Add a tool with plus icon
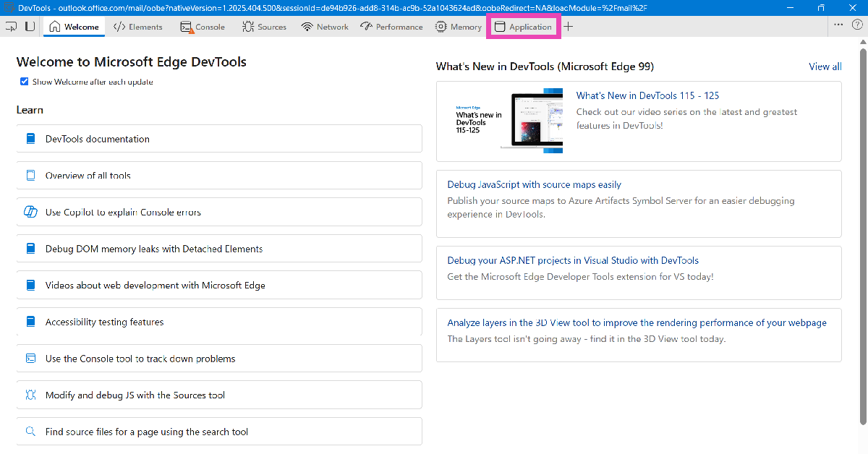 click(x=569, y=27)
